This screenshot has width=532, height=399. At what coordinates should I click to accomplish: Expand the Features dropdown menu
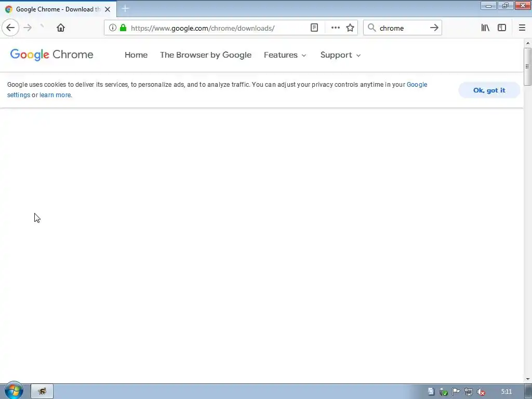285,55
